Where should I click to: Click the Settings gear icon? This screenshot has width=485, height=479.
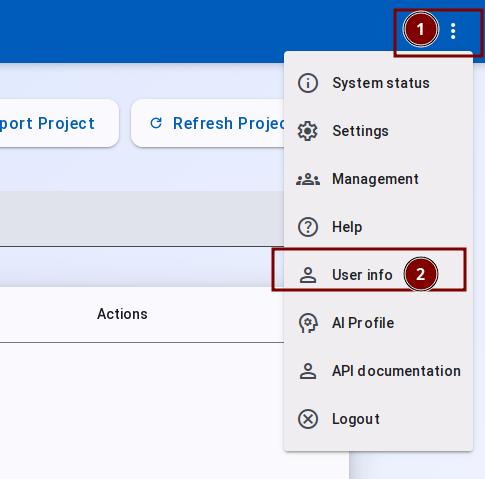(308, 131)
